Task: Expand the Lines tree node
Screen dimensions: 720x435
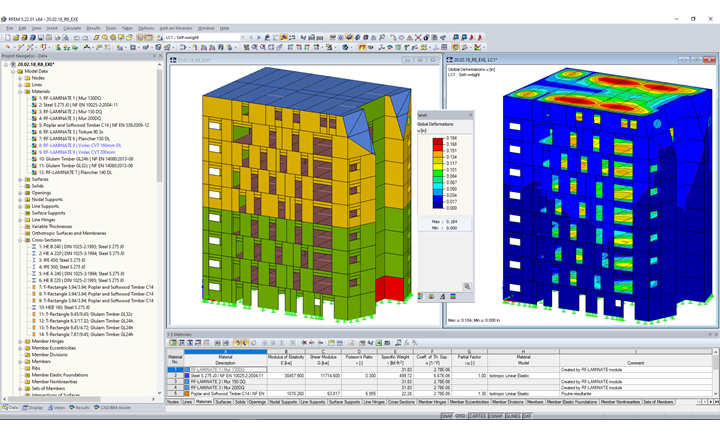Action: [x=20, y=85]
